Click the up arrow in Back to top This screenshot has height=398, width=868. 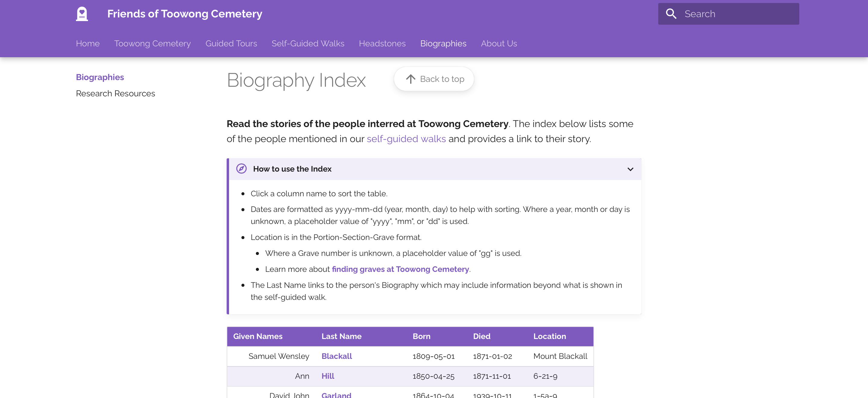click(410, 79)
